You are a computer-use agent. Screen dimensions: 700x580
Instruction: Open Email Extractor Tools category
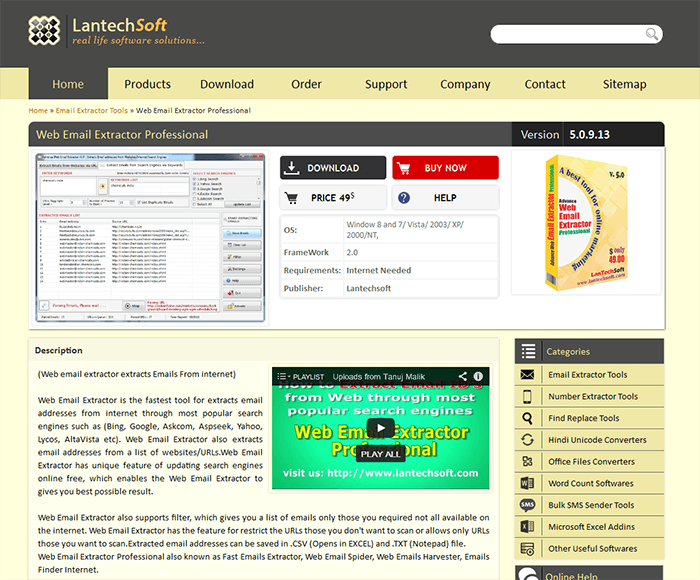588,375
